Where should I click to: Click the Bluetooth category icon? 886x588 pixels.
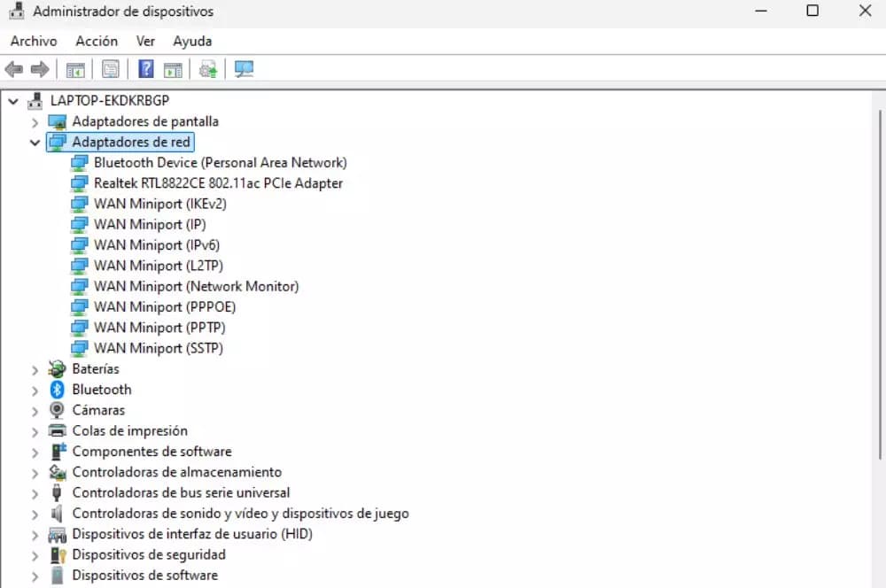coord(58,390)
